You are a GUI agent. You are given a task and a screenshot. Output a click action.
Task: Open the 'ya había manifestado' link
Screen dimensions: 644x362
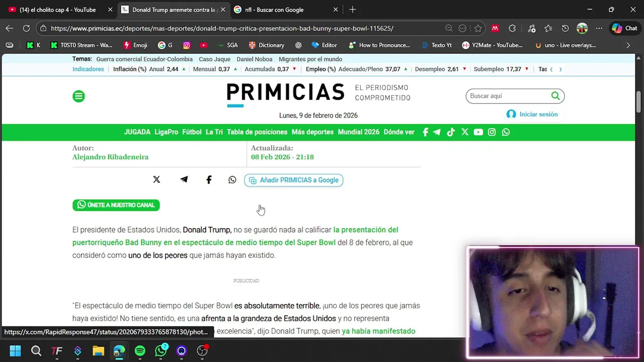point(378,331)
